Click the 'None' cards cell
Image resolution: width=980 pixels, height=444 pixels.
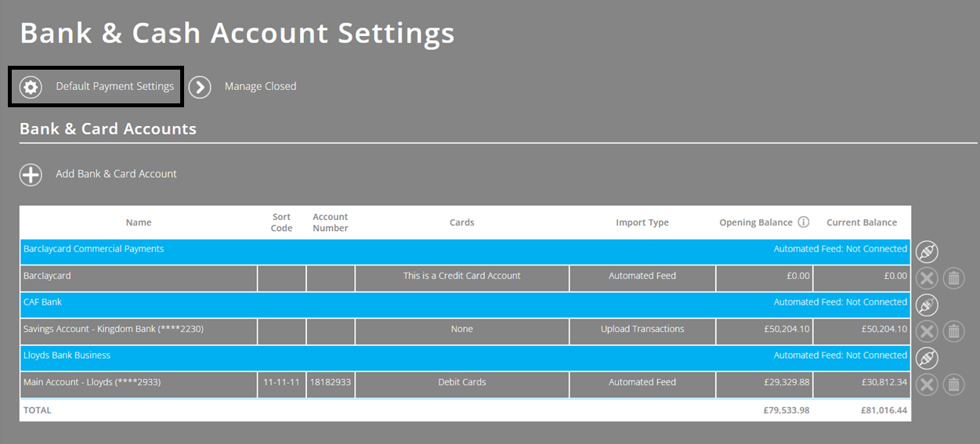coord(462,330)
